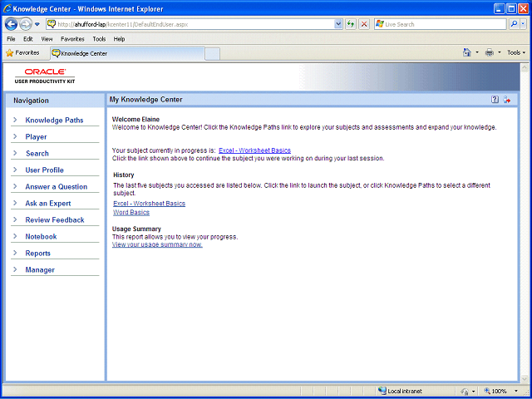Viewport: 532px width, 399px height.
Task: Open the File menu
Action: (x=11, y=39)
